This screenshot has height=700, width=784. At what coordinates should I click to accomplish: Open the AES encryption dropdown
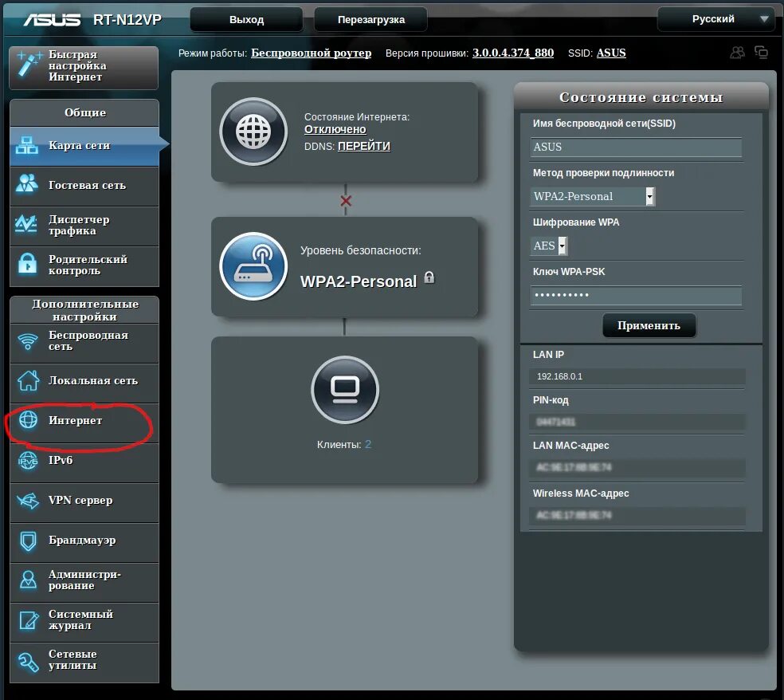(x=548, y=246)
